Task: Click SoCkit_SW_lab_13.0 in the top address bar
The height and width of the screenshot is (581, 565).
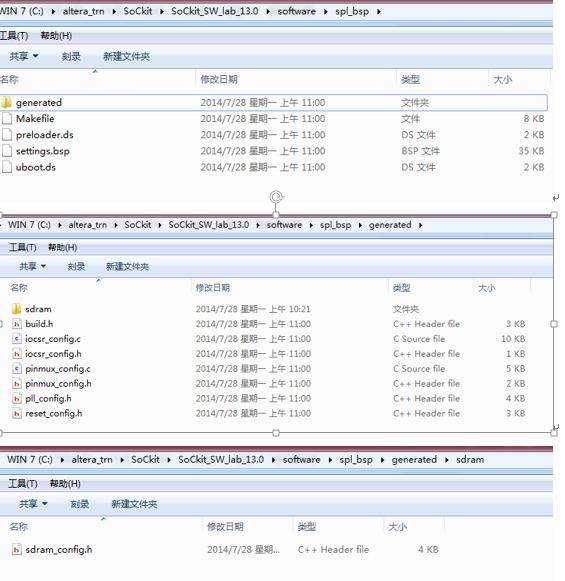Action: [x=215, y=11]
